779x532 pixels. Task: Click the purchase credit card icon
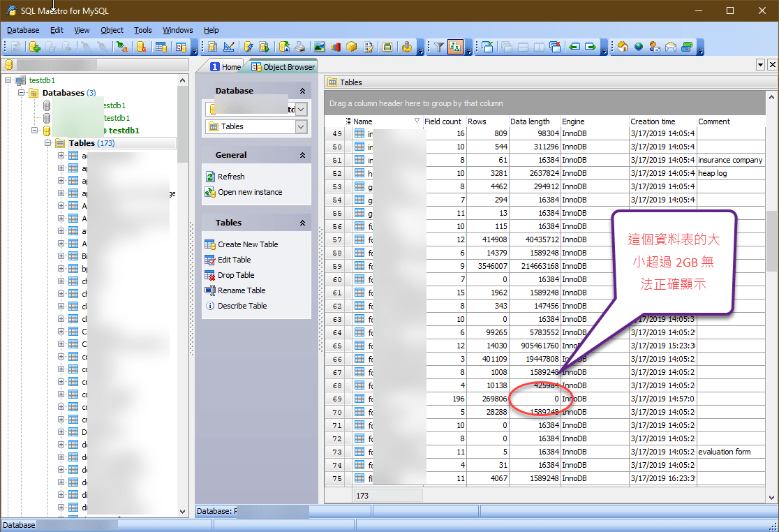(687, 47)
